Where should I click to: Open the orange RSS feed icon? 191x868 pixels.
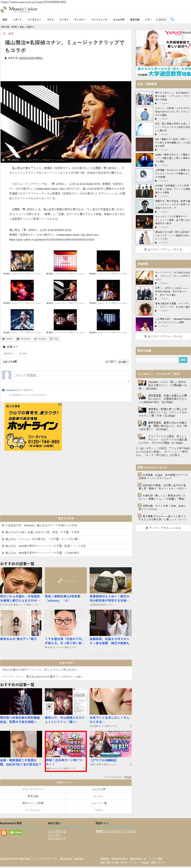pyautogui.click(x=4, y=833)
